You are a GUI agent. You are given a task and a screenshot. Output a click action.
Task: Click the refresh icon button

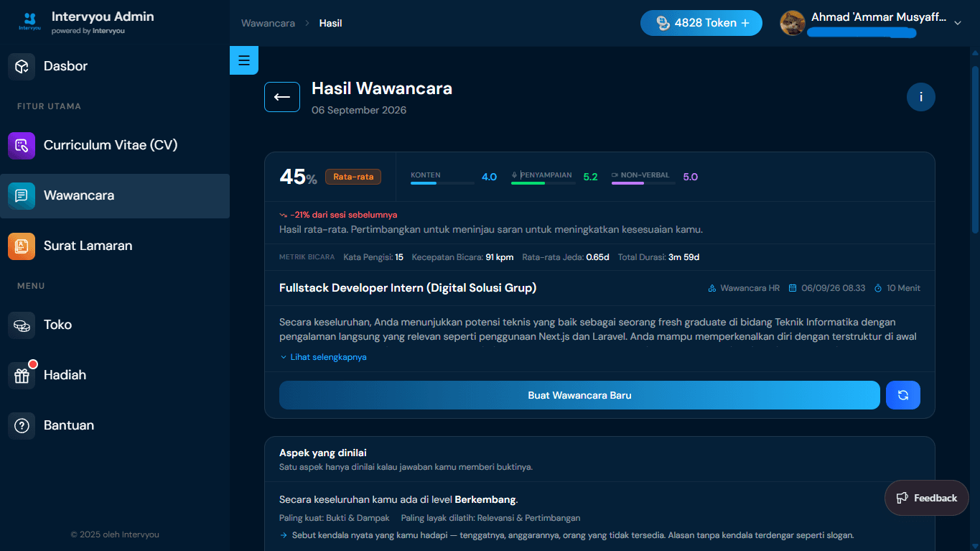[903, 395]
